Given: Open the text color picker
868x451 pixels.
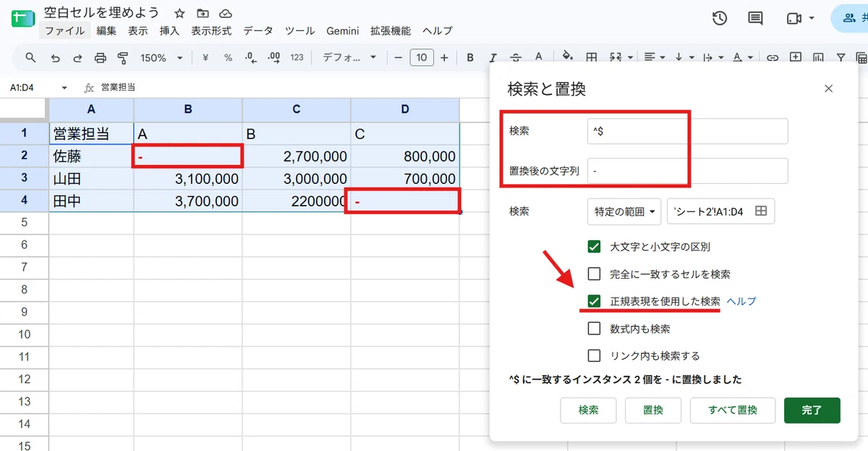Looking at the screenshot, I should pyautogui.click(x=537, y=58).
